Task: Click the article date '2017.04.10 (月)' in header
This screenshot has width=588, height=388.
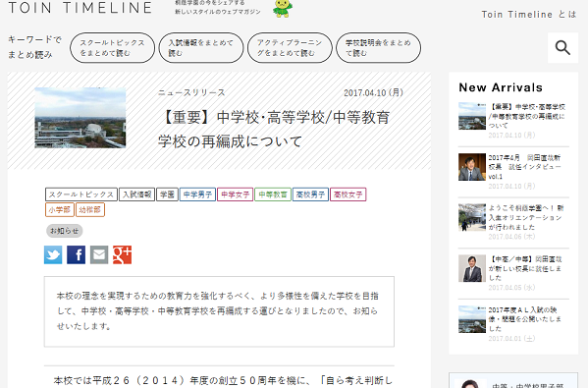Action: (x=373, y=92)
